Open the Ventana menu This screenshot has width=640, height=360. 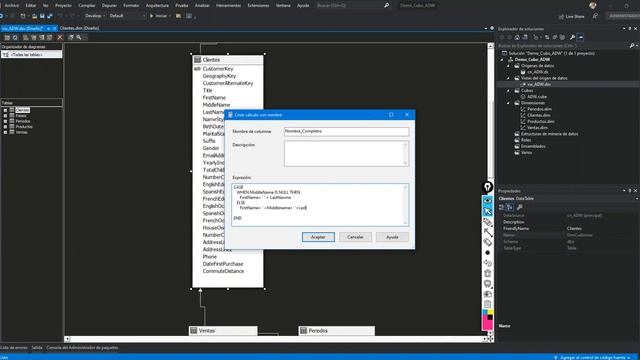point(283,5)
